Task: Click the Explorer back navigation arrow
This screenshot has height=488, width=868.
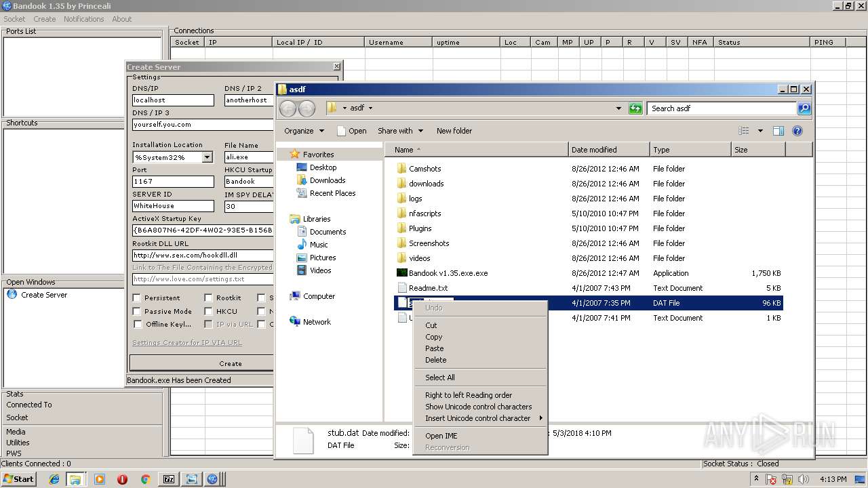Action: [288, 108]
